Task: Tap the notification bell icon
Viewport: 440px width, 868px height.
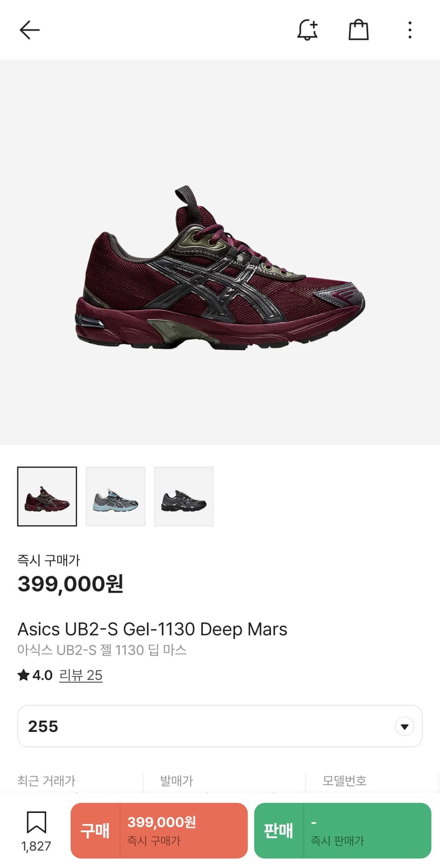Action: pos(308,30)
